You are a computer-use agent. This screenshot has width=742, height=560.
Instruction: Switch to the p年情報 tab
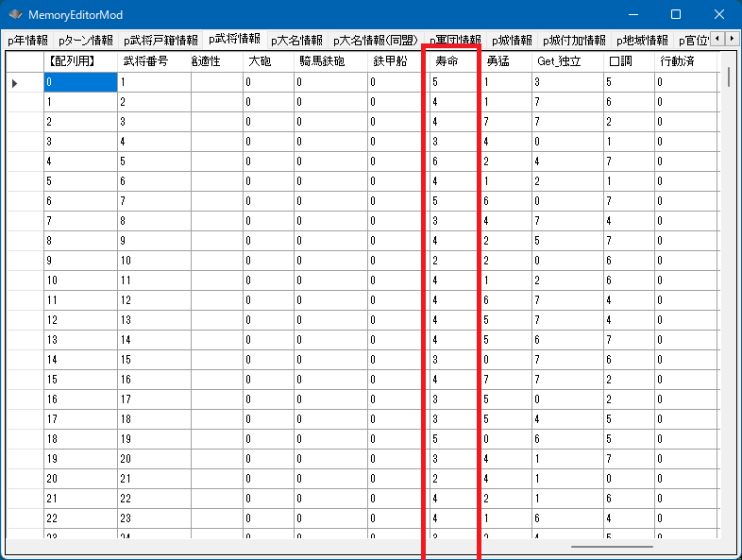click(27, 41)
